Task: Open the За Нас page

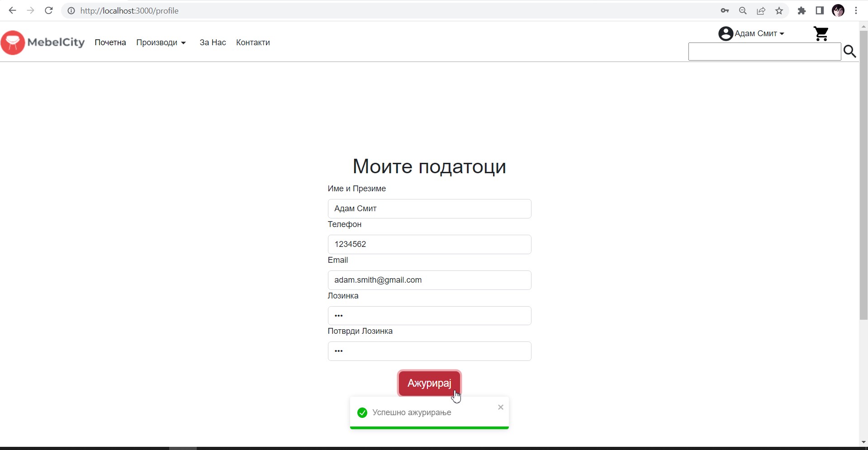Action: 213,43
